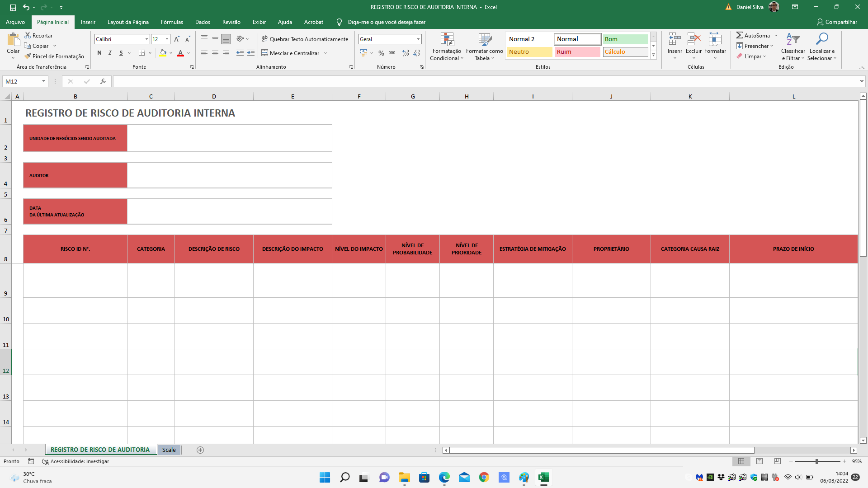Image resolution: width=868 pixels, height=488 pixels.
Task: Switch to the Scale sheet tab
Action: click(169, 450)
